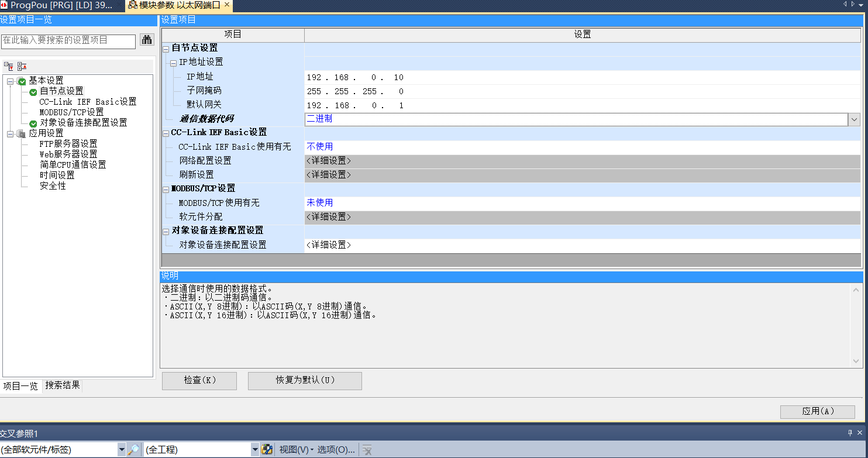Viewport: 868px width, 458px height.
Task: Click the binoculars search icon
Action: [x=146, y=41]
